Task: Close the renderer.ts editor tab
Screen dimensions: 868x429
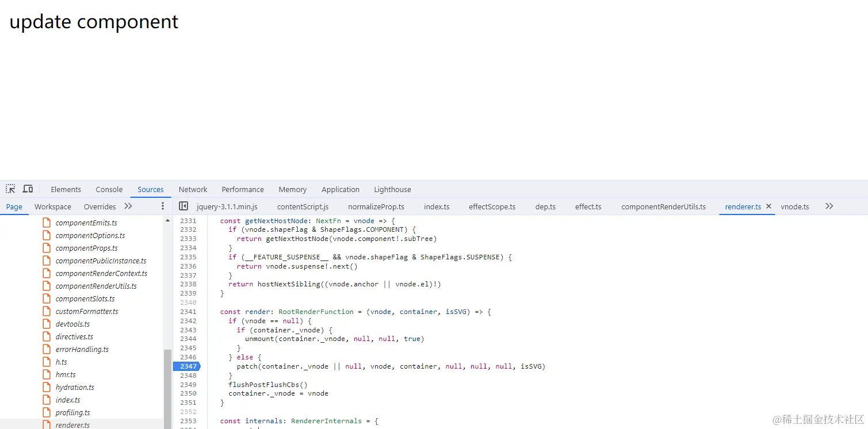Action: [768, 206]
